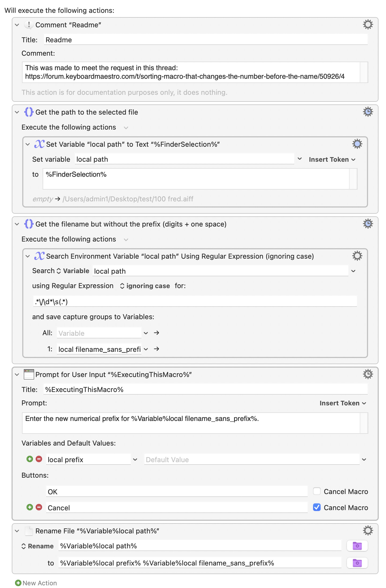
Task: Click gear icon of Prompt for User Input
Action: click(x=368, y=374)
